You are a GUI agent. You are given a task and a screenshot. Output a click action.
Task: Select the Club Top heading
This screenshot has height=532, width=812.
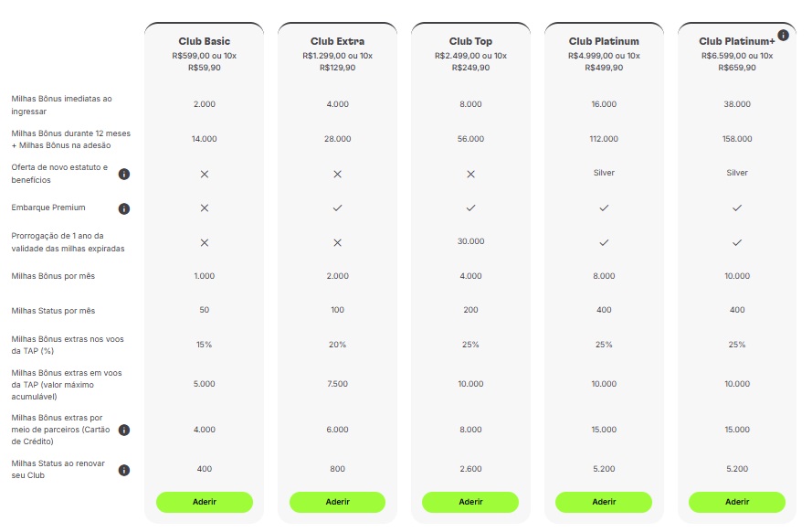click(470, 41)
